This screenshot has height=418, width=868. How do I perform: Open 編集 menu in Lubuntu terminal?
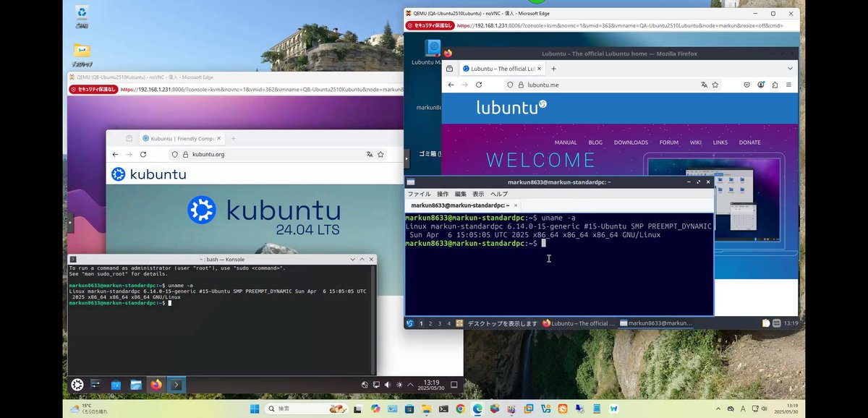pos(461,195)
